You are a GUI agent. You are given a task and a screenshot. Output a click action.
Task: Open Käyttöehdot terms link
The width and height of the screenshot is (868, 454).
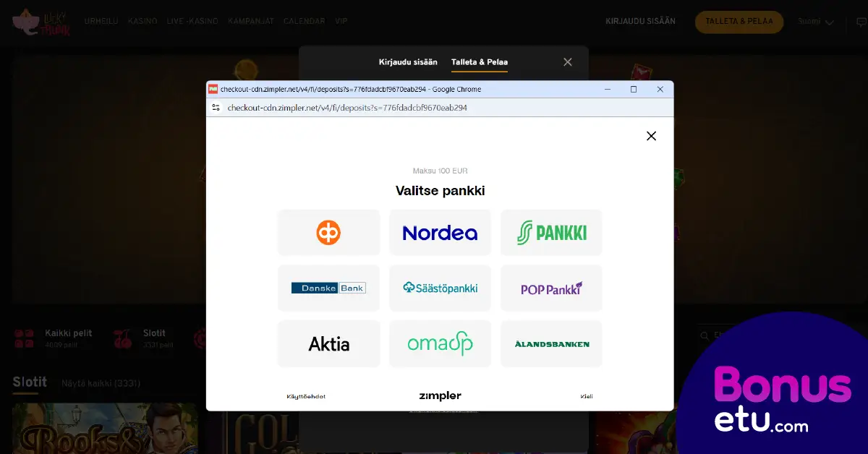tap(306, 396)
